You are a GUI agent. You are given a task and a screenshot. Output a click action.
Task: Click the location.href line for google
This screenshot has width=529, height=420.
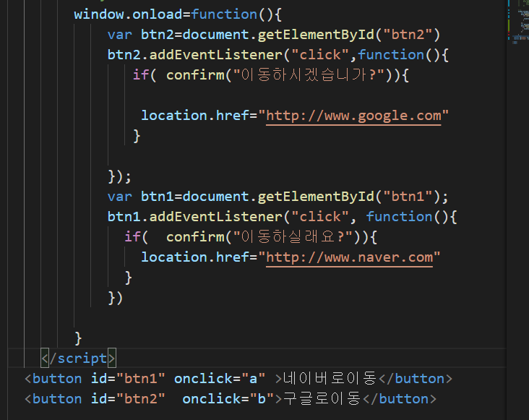(295, 116)
